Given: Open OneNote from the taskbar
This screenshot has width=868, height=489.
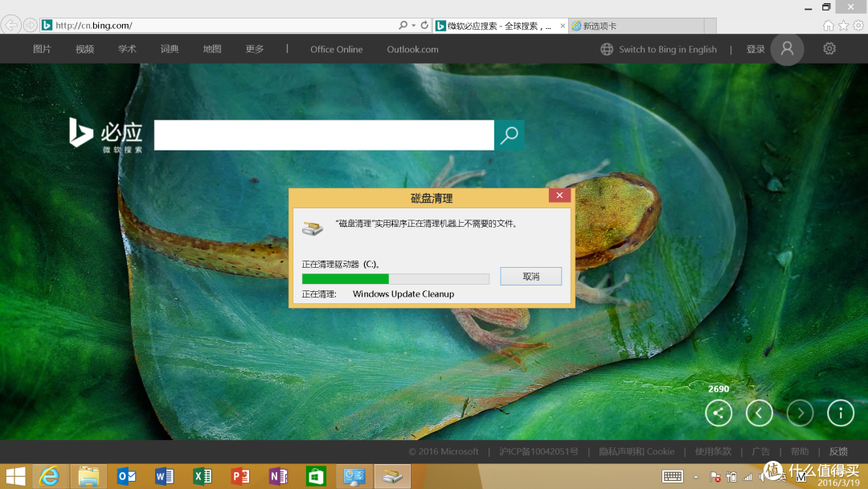Looking at the screenshot, I should [278, 476].
